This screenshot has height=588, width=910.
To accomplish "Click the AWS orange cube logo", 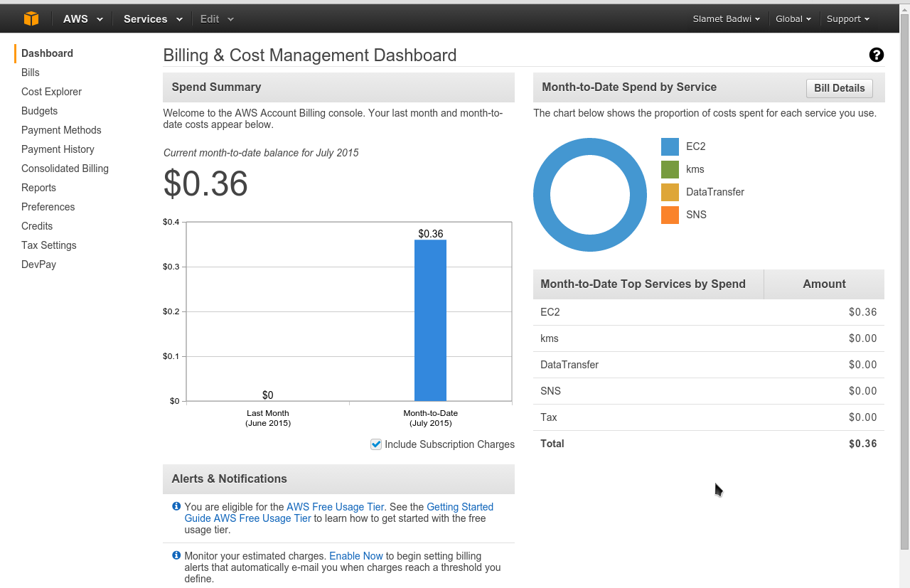I will pos(31,18).
